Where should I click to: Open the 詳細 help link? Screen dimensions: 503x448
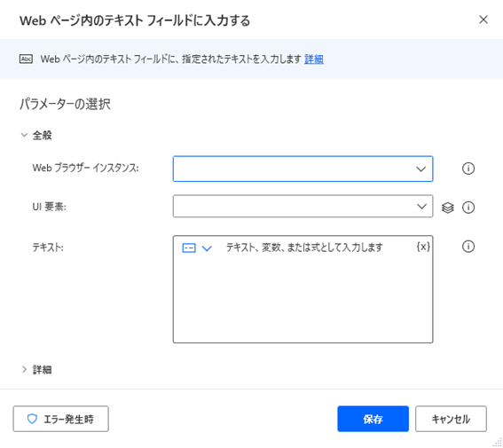pyautogui.click(x=313, y=59)
